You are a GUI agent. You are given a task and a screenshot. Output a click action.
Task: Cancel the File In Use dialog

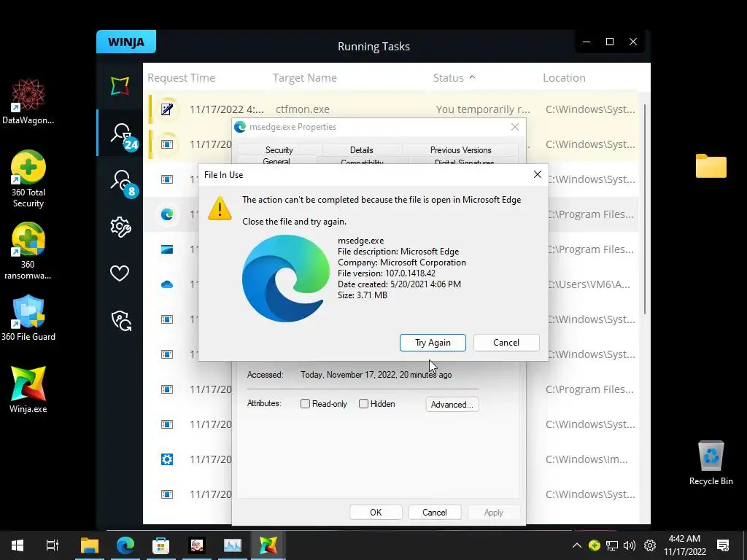506,343
